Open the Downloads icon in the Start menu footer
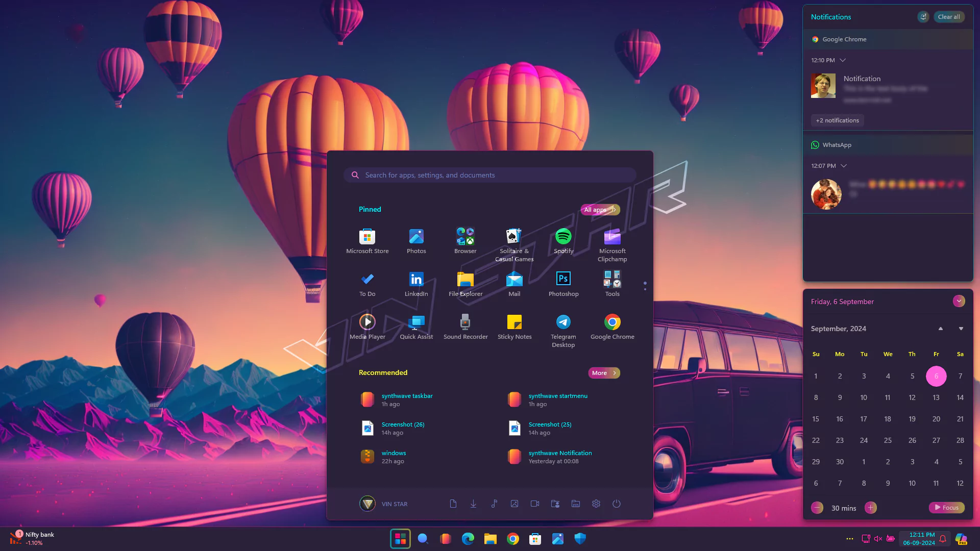The height and width of the screenshot is (551, 980). point(473,504)
